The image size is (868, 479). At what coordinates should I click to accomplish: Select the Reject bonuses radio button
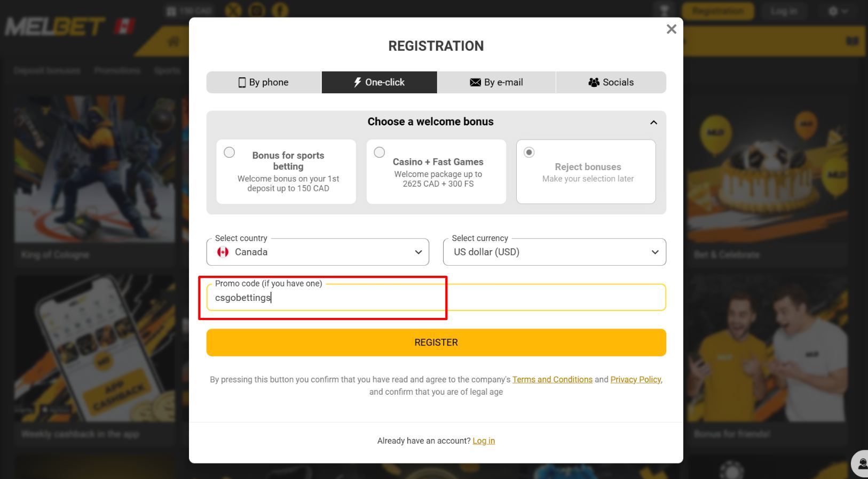(x=529, y=153)
